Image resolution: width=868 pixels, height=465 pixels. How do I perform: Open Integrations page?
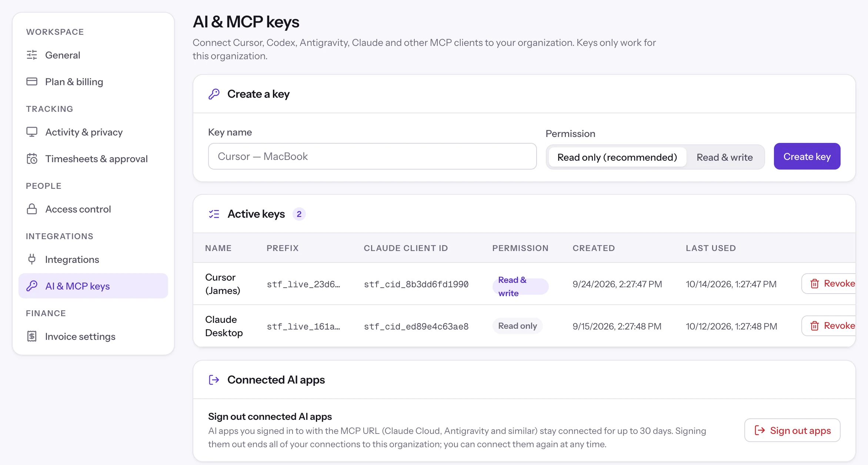click(93, 260)
